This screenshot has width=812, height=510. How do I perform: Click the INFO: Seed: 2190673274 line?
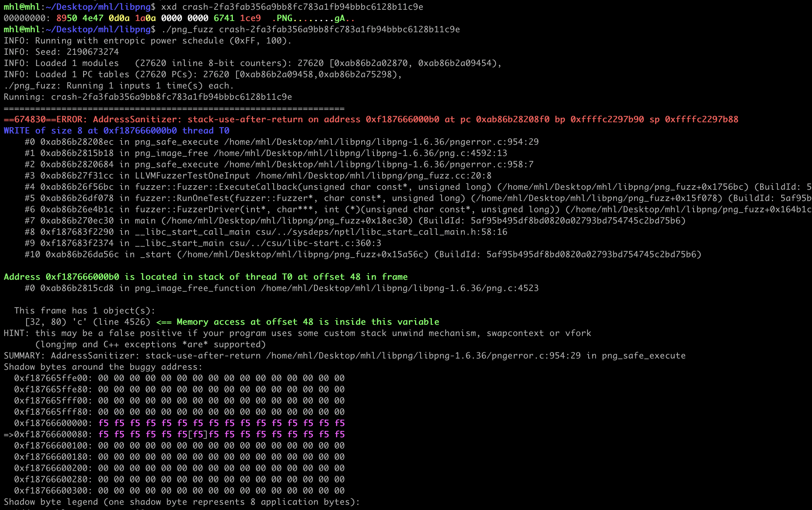pos(61,52)
